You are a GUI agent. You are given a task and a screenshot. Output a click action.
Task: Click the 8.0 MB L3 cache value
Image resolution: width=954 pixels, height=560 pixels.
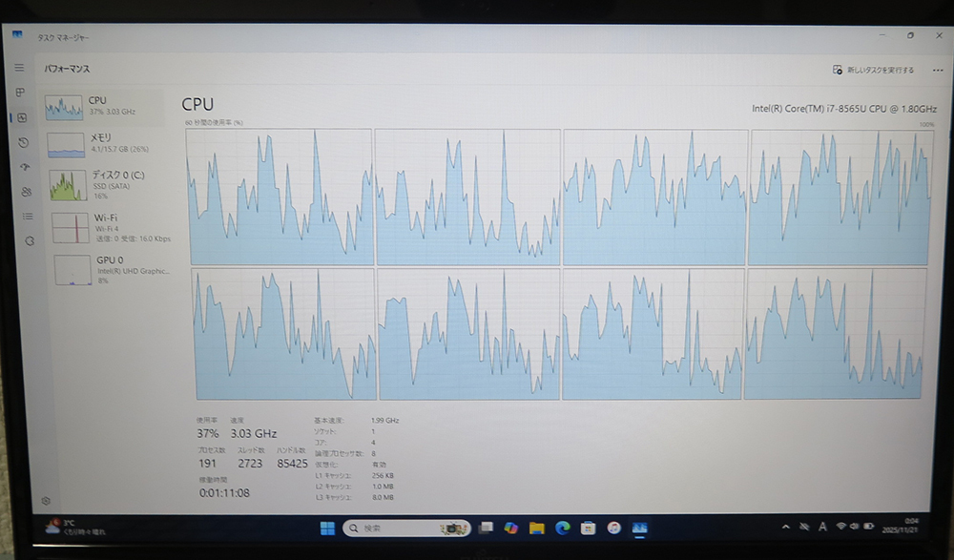383,497
